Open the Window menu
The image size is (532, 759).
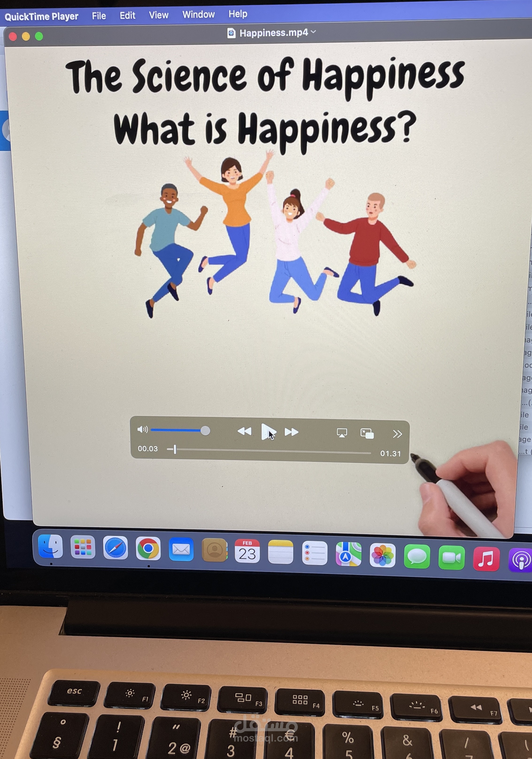tap(198, 14)
